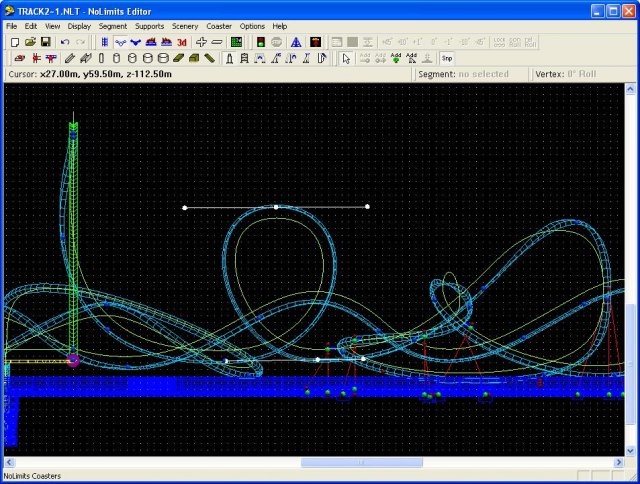Click the New file icon
This screenshot has width=640, height=484.
point(14,42)
